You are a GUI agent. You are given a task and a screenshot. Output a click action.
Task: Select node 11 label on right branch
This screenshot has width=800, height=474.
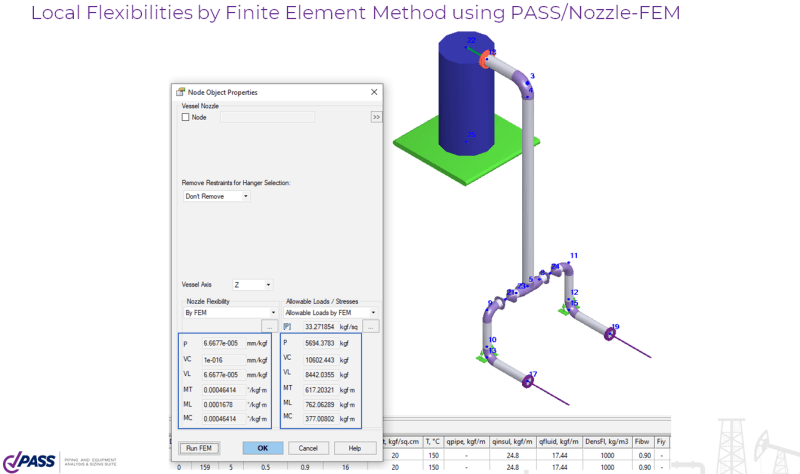[x=574, y=256]
